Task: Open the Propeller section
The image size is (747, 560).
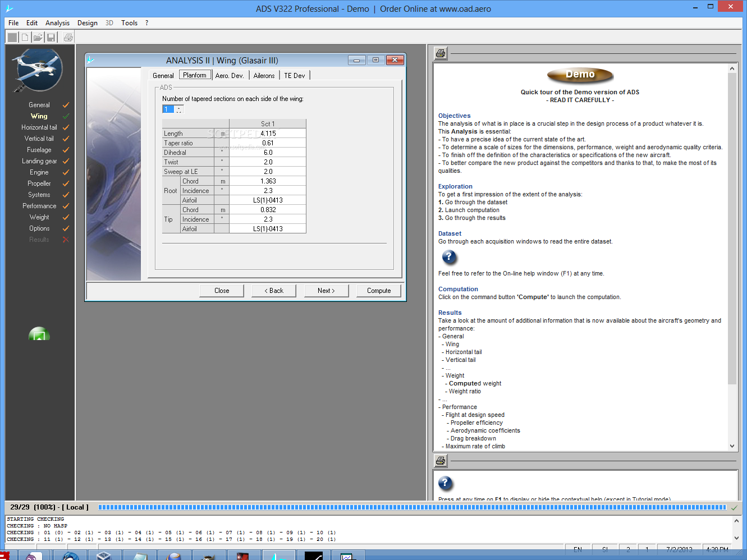Action: [39, 183]
